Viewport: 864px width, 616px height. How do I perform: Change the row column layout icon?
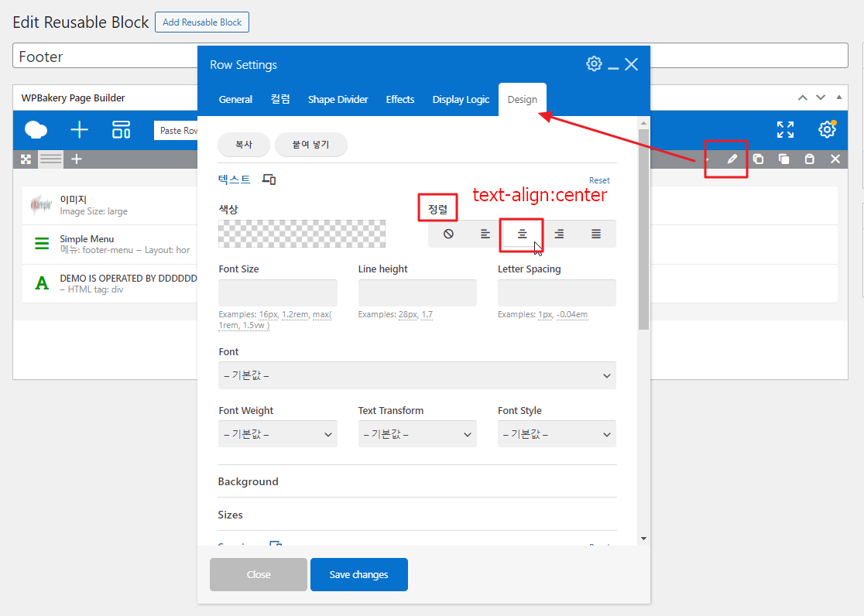(x=50, y=159)
